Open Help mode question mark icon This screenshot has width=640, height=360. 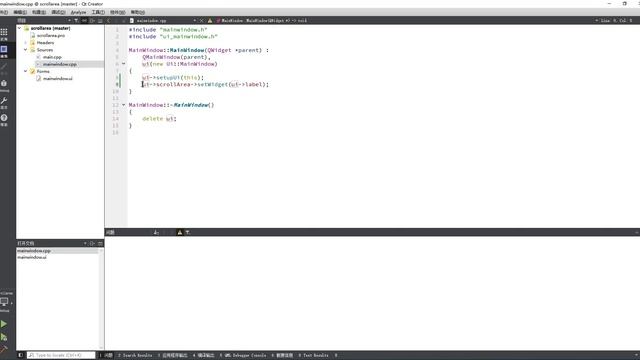[x=4, y=119]
